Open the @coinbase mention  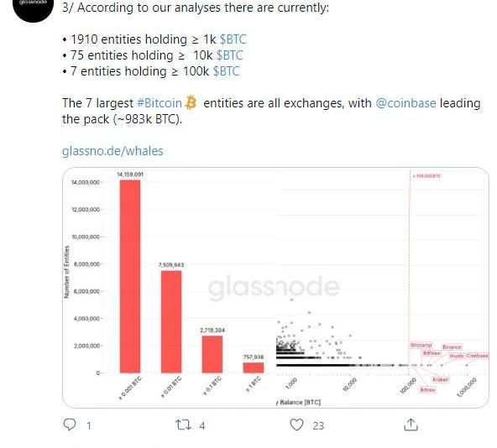tap(405, 103)
